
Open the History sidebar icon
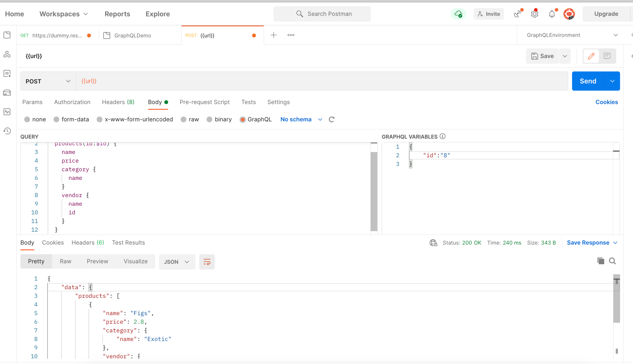point(7,131)
